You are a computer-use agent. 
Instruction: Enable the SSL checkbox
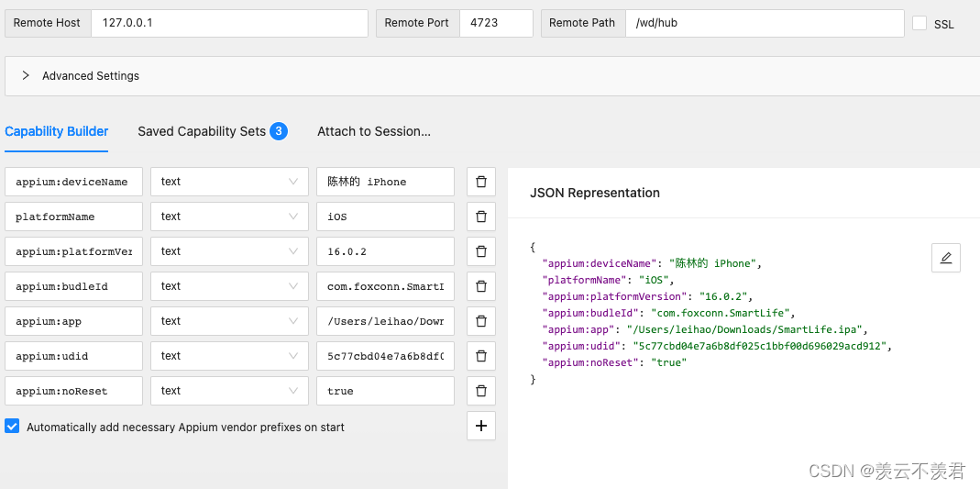(x=919, y=24)
